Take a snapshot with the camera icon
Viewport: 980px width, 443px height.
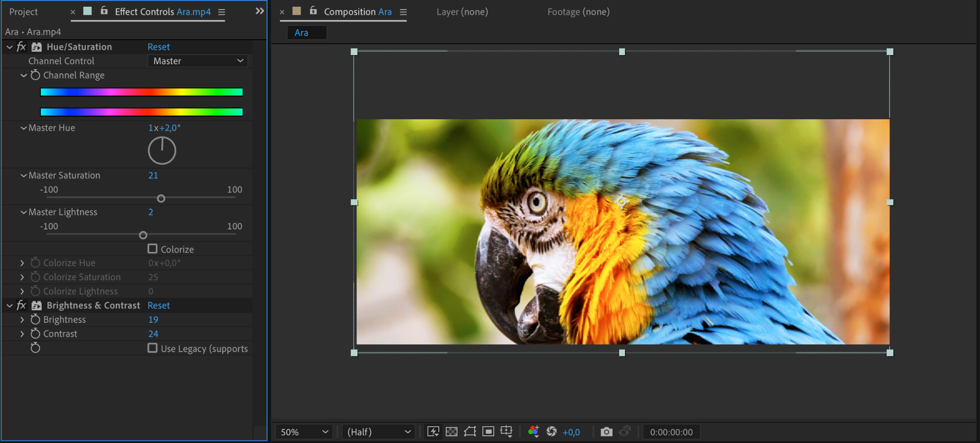click(x=606, y=432)
